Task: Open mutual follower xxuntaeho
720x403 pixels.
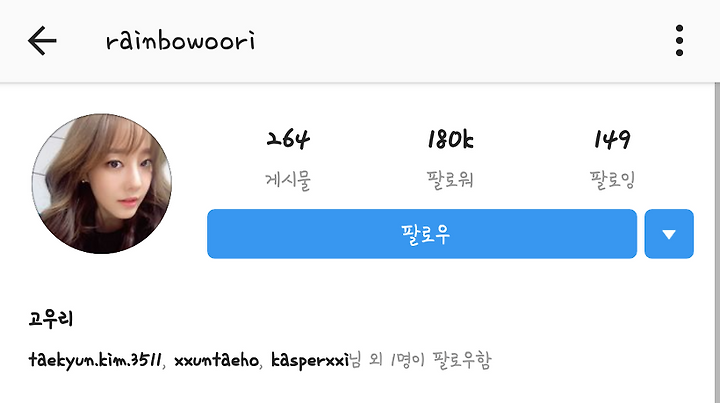Action: click(x=216, y=360)
